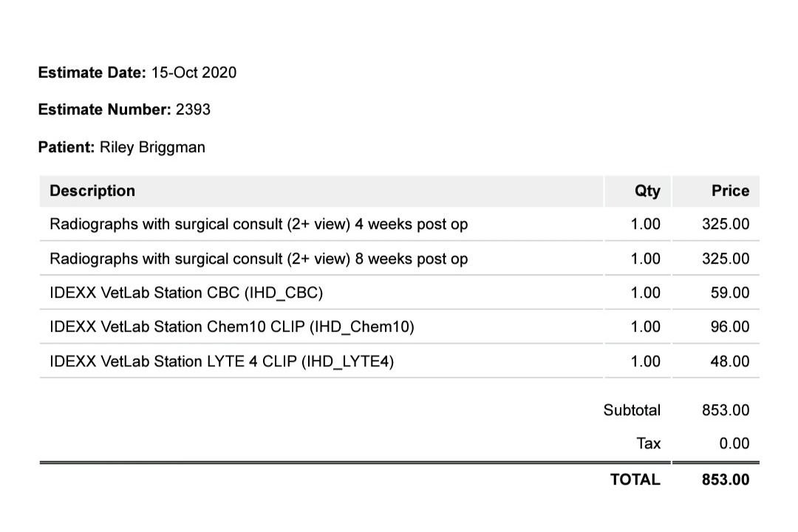This screenshot has height=532, width=798.
Task: Click the bold TOTAL label
Action: pos(635,480)
